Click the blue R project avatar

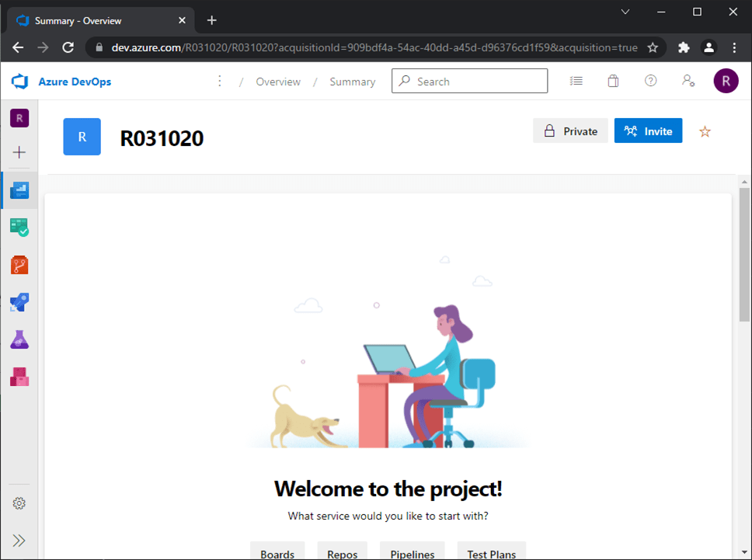click(x=82, y=137)
